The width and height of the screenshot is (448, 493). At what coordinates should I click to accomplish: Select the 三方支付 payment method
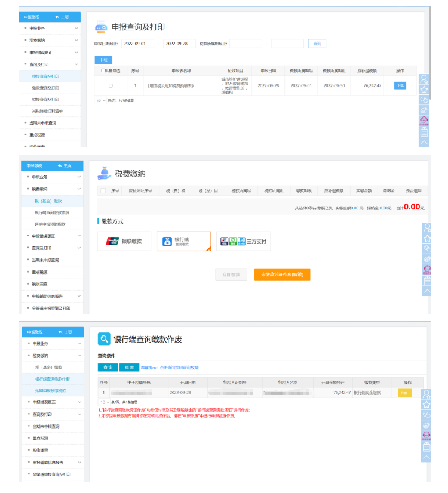pyautogui.click(x=243, y=241)
